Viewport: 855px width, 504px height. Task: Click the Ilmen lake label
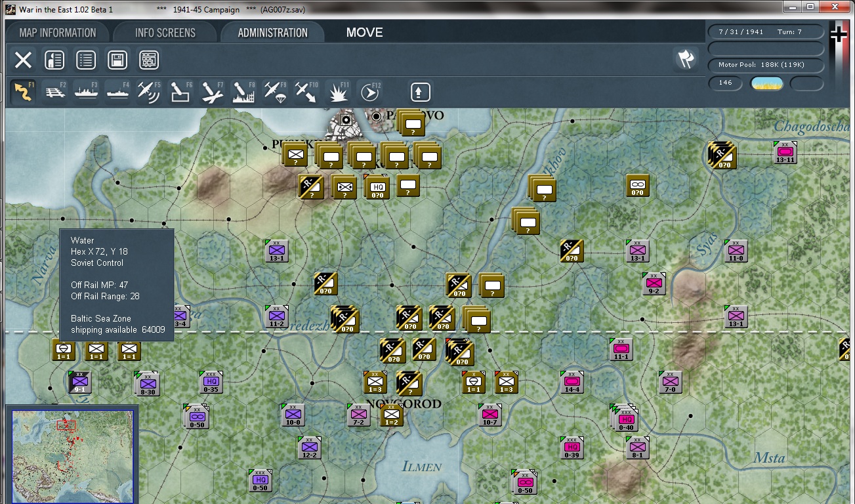point(422,467)
